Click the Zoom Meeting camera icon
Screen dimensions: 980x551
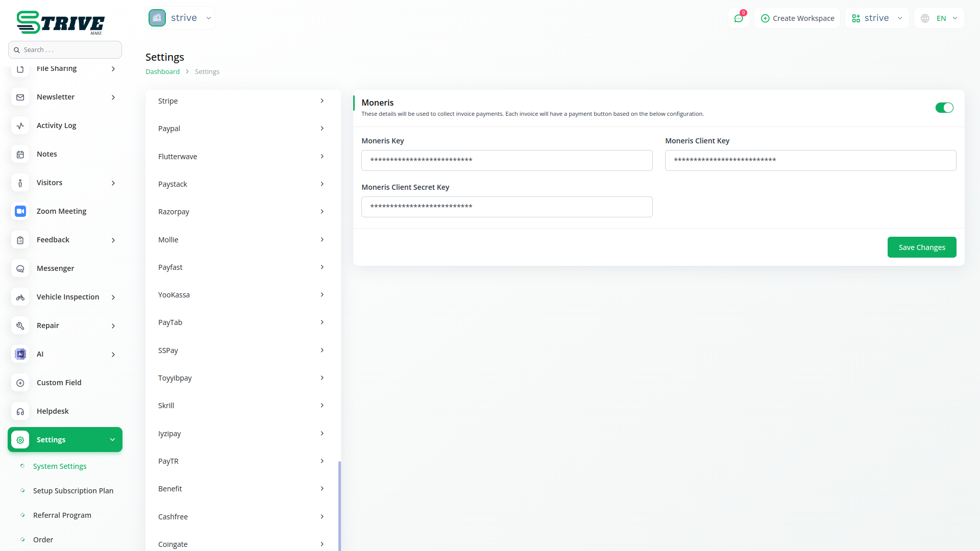click(x=20, y=211)
